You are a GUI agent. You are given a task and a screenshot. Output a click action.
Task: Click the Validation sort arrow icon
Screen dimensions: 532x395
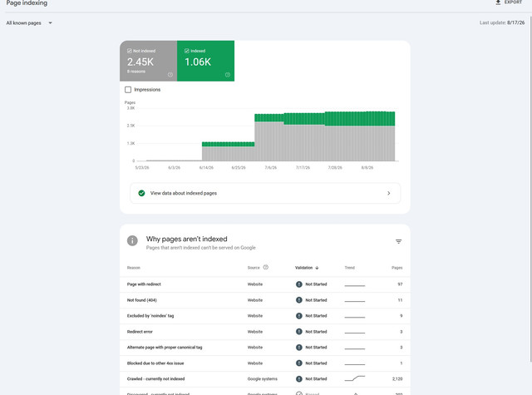point(317,268)
